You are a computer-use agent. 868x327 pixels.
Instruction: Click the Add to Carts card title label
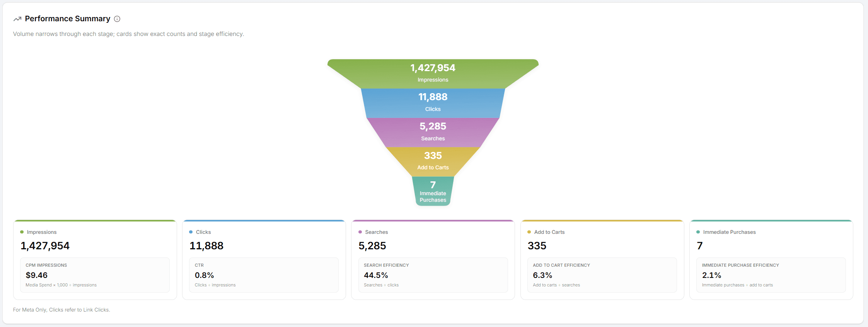(x=549, y=232)
